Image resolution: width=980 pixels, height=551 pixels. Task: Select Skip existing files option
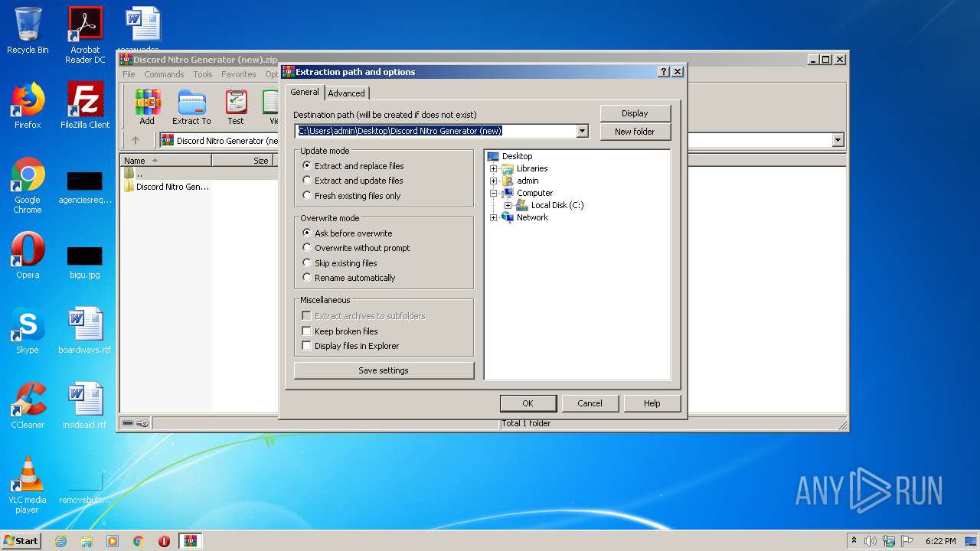pos(339,262)
